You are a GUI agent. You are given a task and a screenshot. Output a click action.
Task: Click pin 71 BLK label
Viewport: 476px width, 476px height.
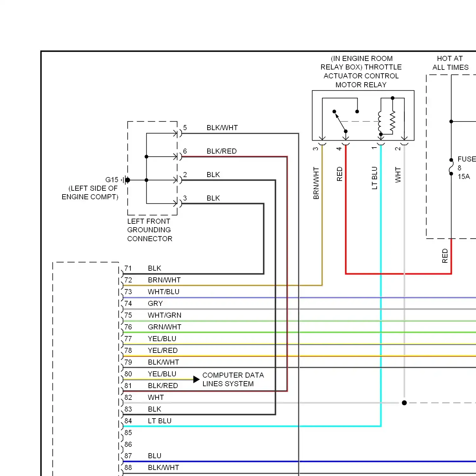(x=155, y=268)
